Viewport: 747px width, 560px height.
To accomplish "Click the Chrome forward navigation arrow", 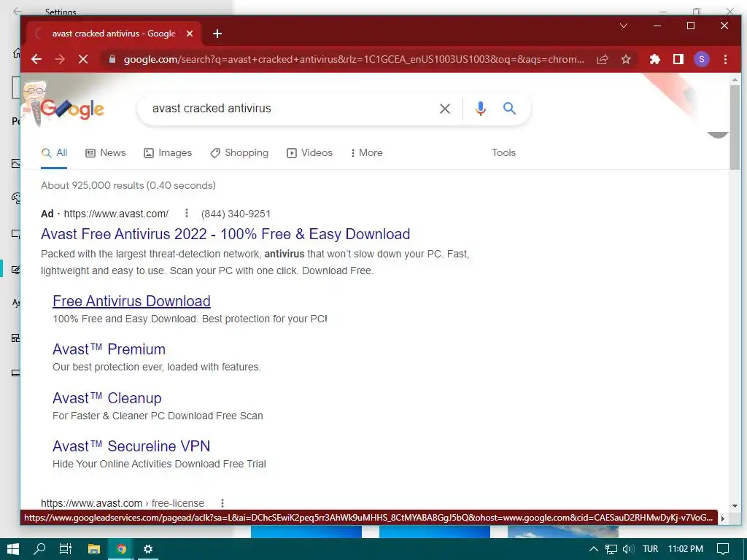I will 60,59.
